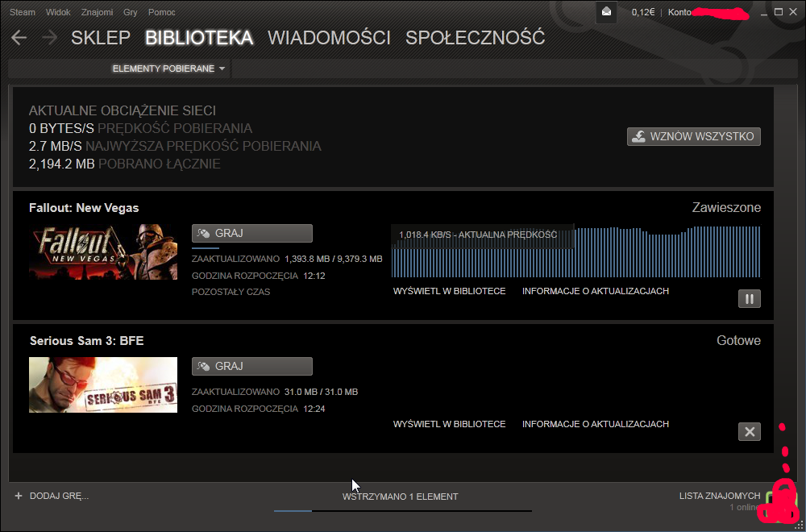Click the Fallout: New Vegas update progress bar
The height and width of the screenshot is (532, 806).
click(x=206, y=247)
